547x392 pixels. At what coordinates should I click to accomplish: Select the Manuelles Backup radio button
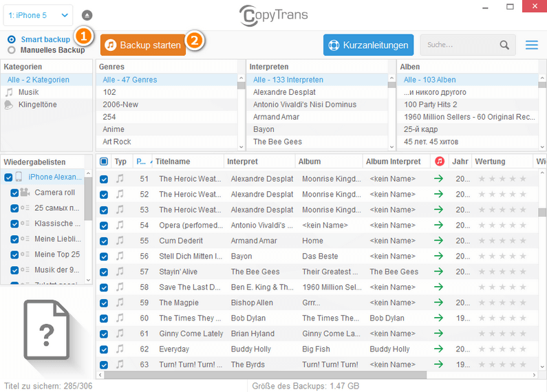click(12, 50)
